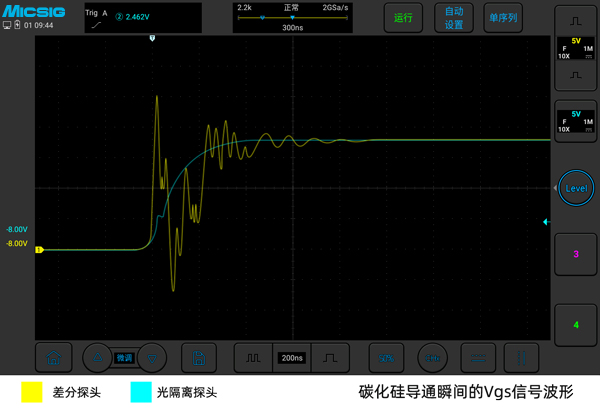Tap the pulse icon above channel 1
Image resolution: width=600 pixels, height=410 pixels.
(x=575, y=20)
